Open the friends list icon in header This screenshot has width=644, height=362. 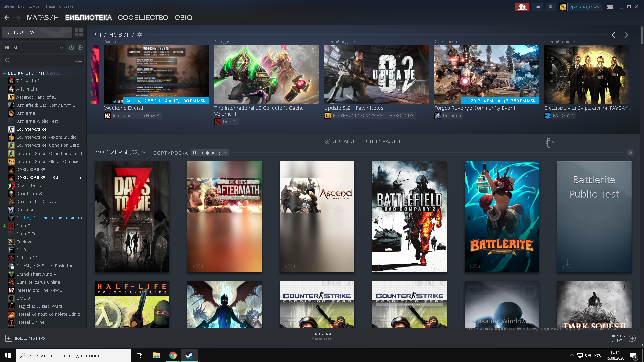pos(522,7)
